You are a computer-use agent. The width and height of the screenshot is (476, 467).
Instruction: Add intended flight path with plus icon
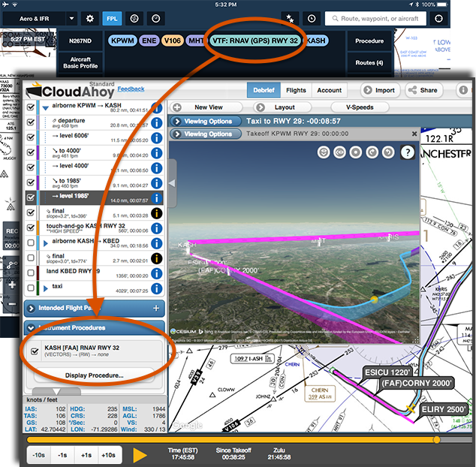pyautogui.click(x=156, y=308)
